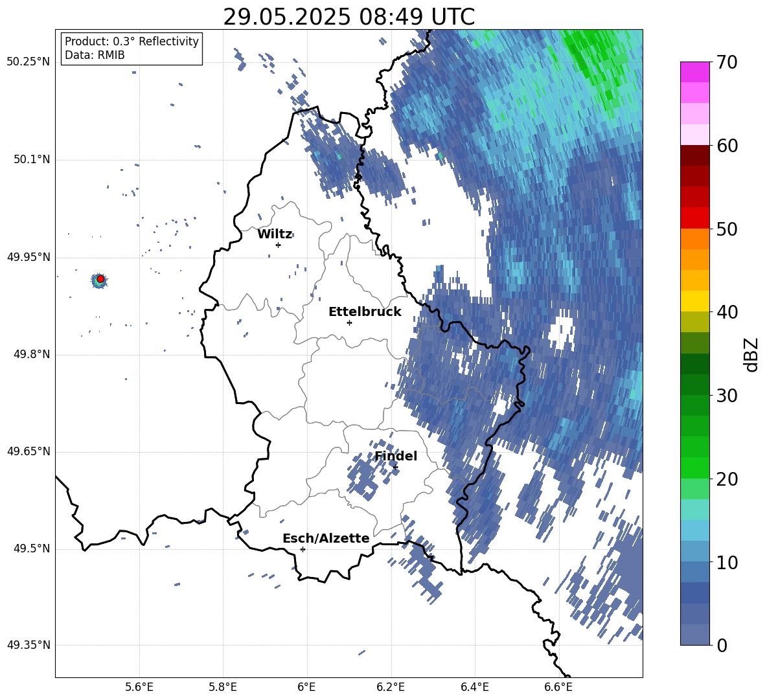Click the 29.05.2025 08:49 UTC title

pyautogui.click(x=349, y=17)
